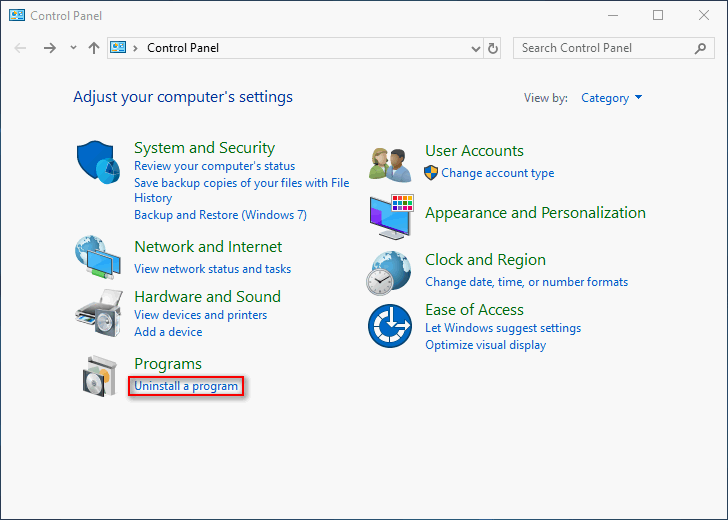This screenshot has width=728, height=520.
Task: Expand the address bar breadcrumb chevron
Action: [x=136, y=48]
